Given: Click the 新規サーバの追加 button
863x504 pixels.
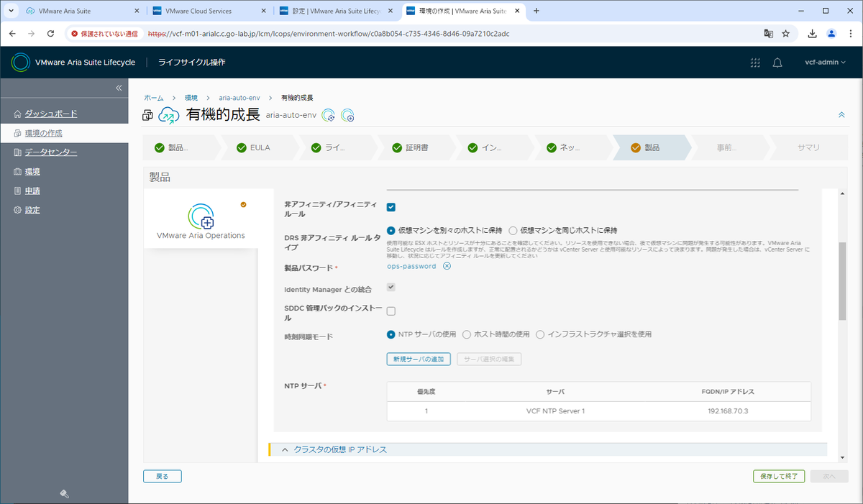Looking at the screenshot, I should [x=419, y=359].
